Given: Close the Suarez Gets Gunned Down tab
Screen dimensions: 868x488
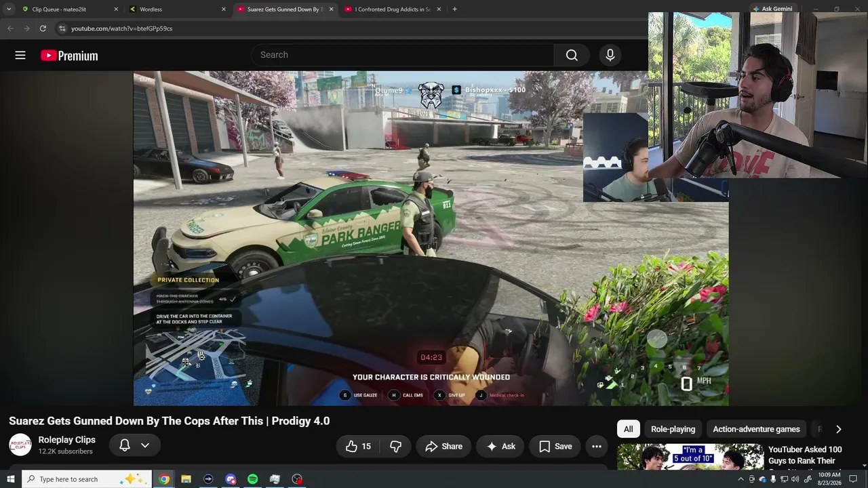Looking at the screenshot, I should click(332, 9).
